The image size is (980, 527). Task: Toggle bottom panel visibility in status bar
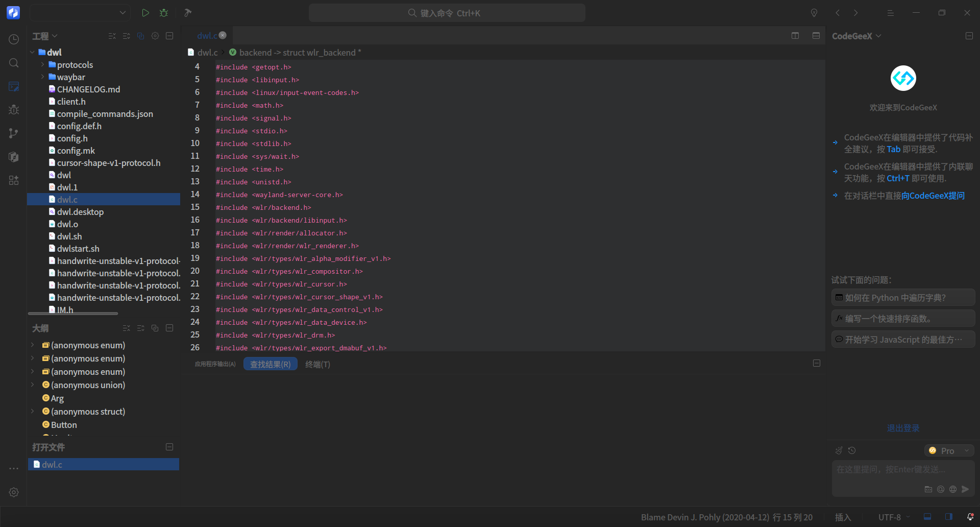tap(927, 517)
